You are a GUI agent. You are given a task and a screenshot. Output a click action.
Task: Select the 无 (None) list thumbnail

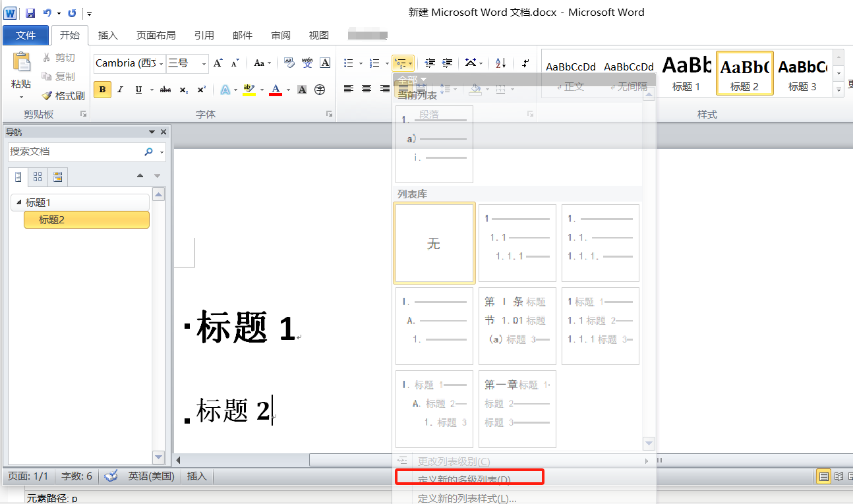click(434, 243)
